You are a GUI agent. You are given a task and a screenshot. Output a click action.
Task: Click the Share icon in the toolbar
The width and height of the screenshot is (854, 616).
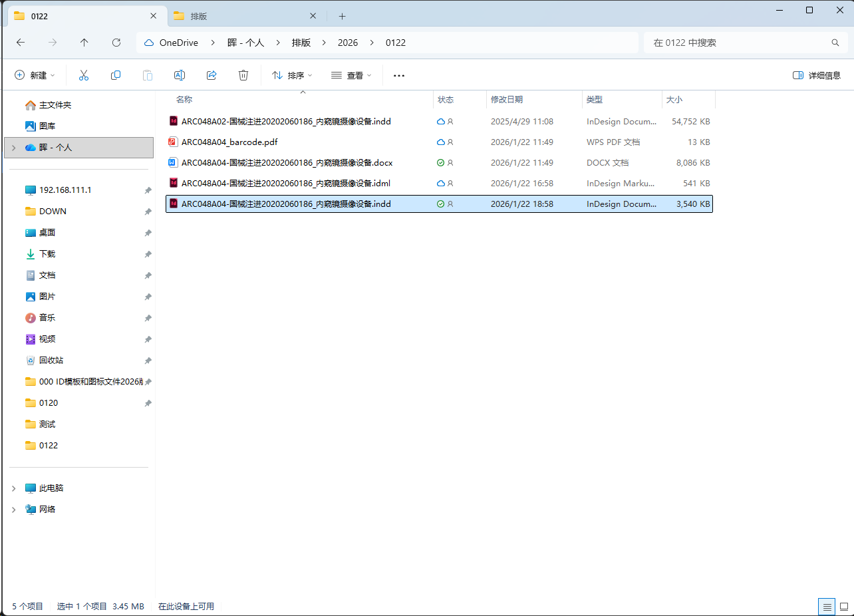[x=212, y=75]
